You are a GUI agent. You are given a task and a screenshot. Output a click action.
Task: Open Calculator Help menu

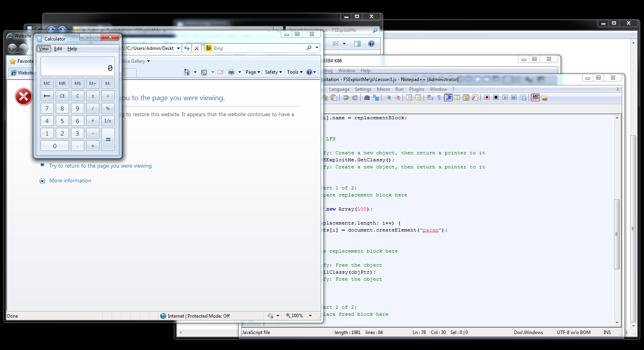coord(72,49)
